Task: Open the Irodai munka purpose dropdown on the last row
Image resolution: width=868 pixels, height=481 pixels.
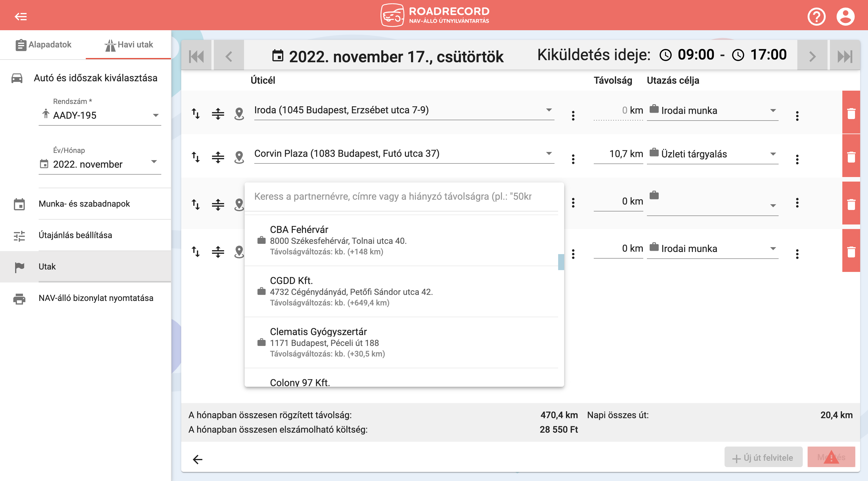Action: [x=713, y=249]
